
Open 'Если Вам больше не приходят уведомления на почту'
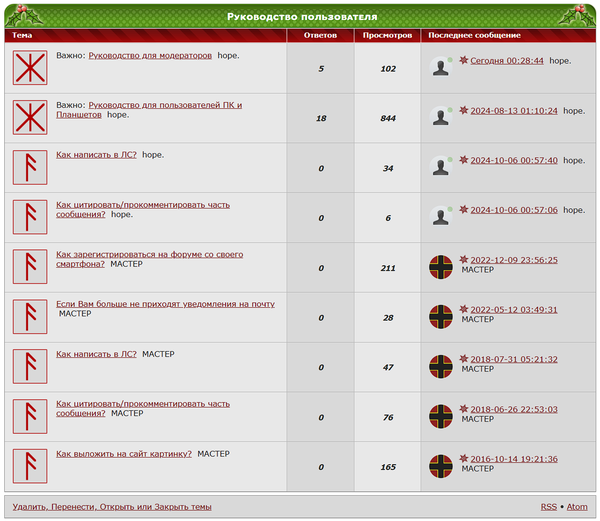pos(165,303)
